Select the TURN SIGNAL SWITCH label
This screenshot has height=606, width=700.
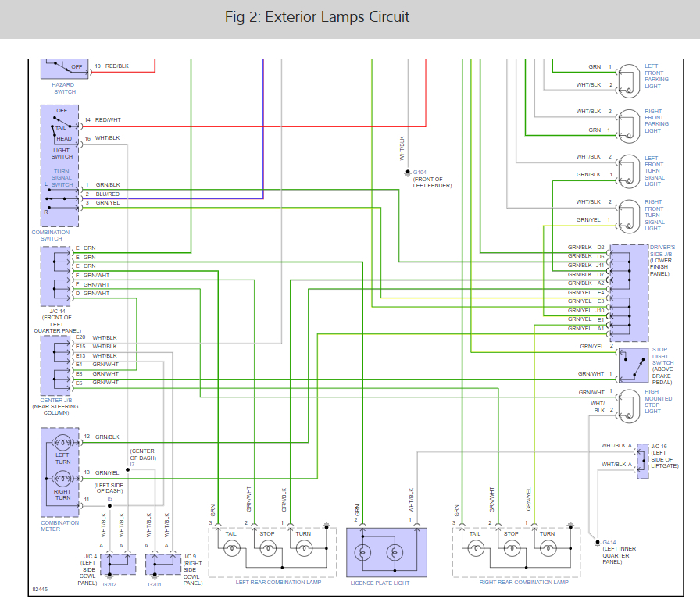click(x=62, y=177)
